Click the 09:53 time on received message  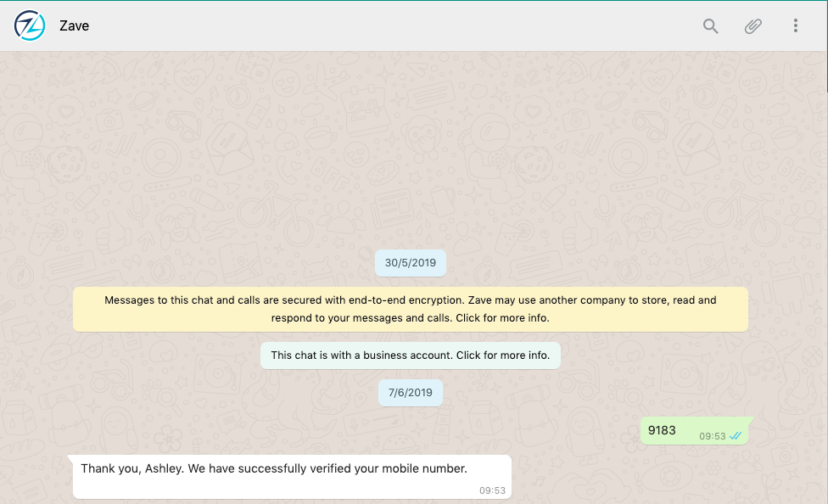click(492, 490)
